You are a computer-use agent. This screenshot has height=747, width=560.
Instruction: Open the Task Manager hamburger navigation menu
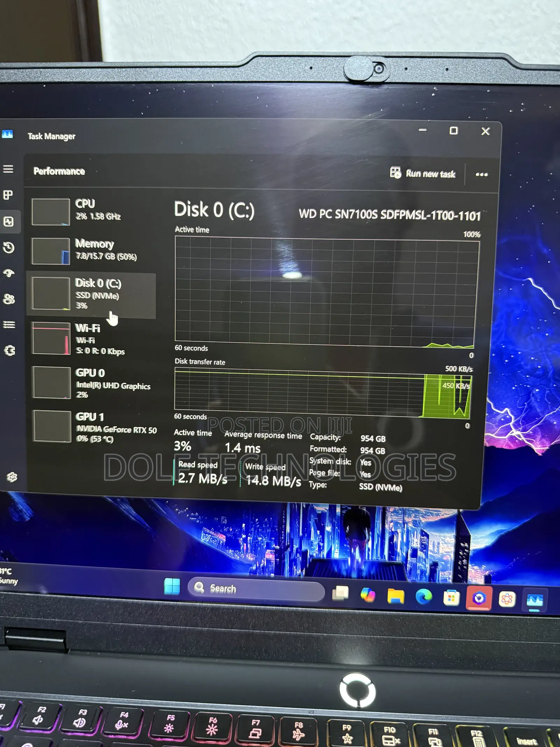[8, 169]
